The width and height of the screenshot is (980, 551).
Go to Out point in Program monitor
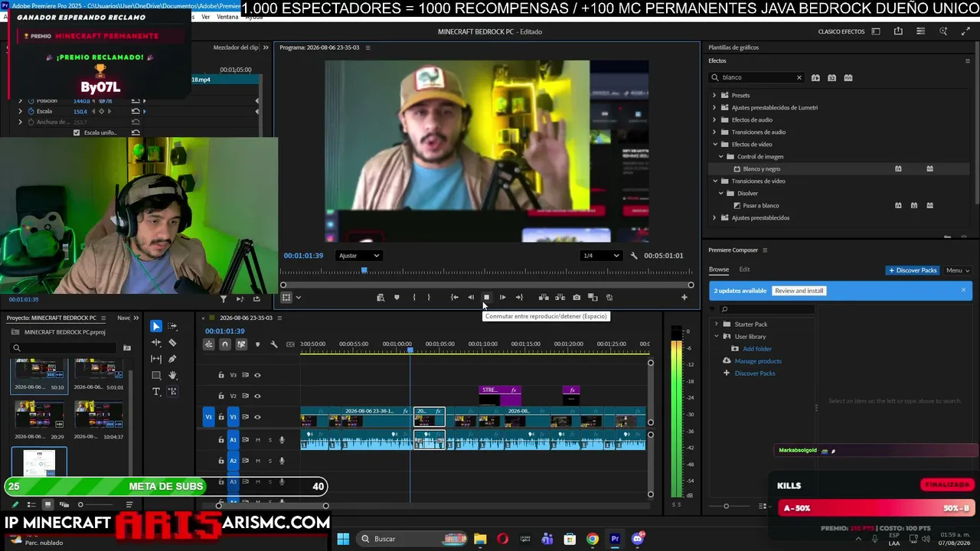[x=519, y=298]
